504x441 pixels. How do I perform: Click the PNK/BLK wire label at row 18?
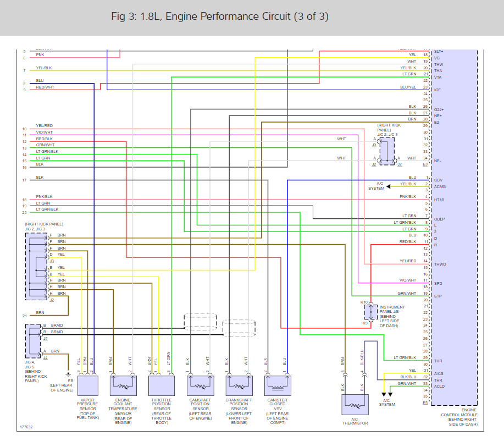(44, 196)
